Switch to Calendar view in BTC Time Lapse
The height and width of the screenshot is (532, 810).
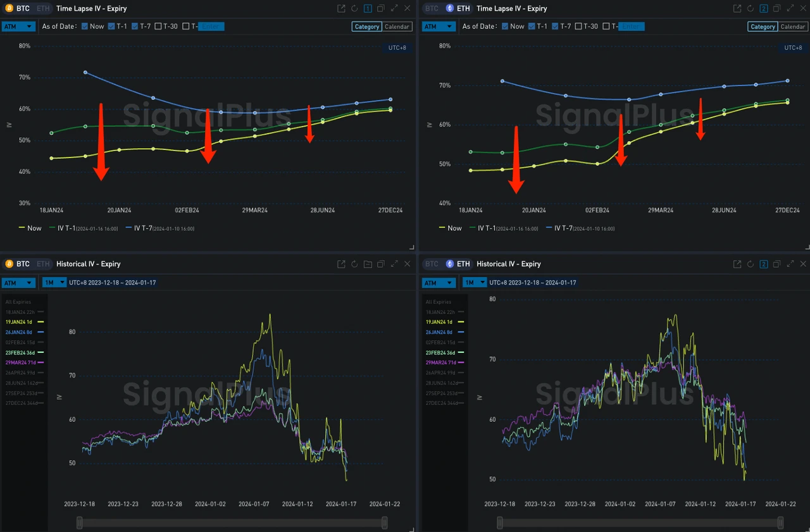click(x=397, y=27)
